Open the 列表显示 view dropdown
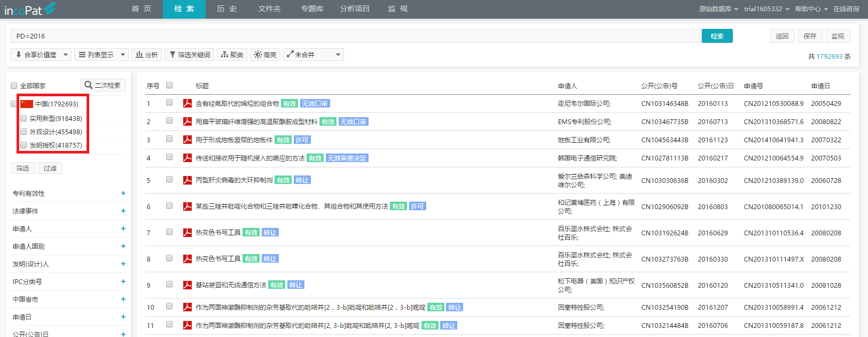This screenshot has height=337, width=868. click(101, 55)
